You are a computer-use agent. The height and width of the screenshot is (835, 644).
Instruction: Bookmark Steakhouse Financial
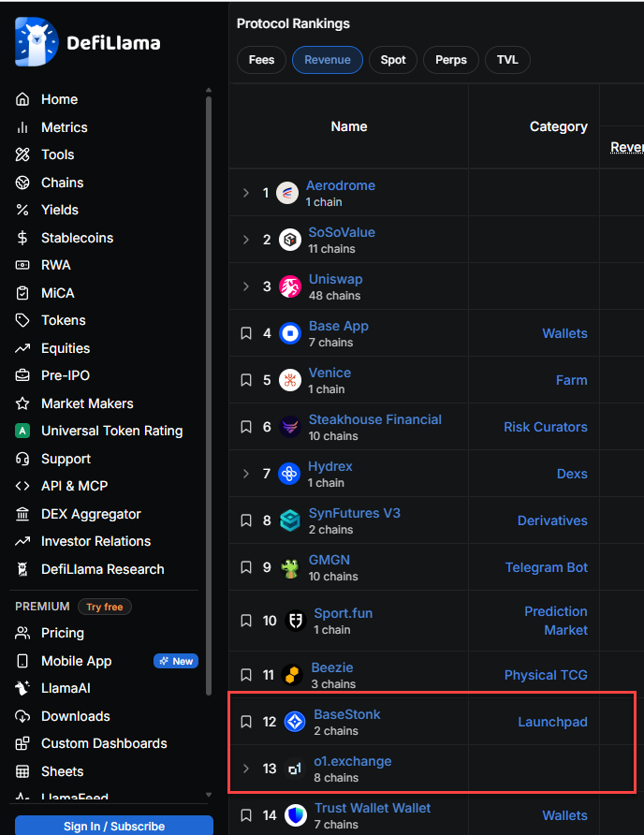pyautogui.click(x=246, y=427)
